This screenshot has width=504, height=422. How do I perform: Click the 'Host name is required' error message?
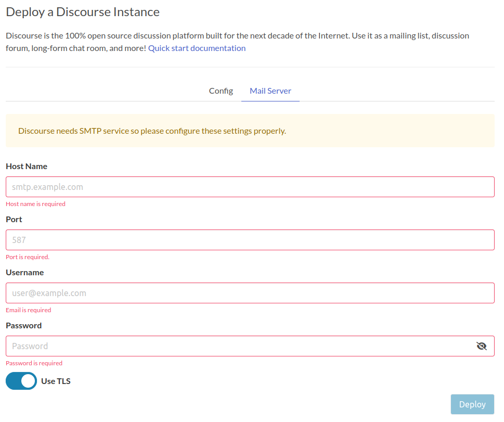[35, 203]
